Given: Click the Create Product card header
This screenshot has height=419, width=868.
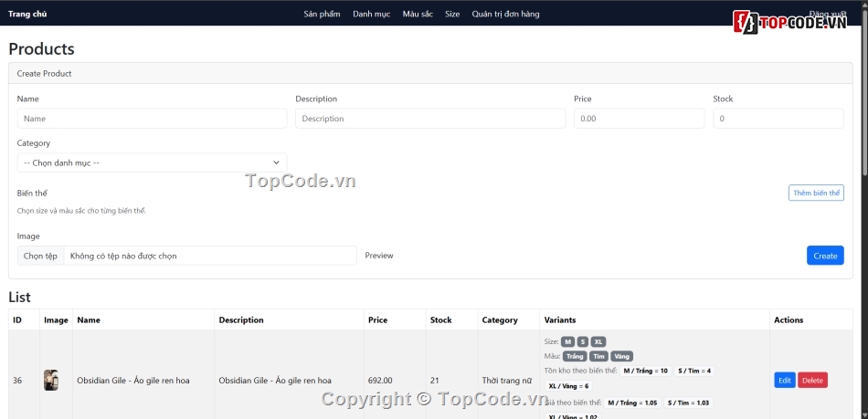Looking at the screenshot, I should (430, 74).
